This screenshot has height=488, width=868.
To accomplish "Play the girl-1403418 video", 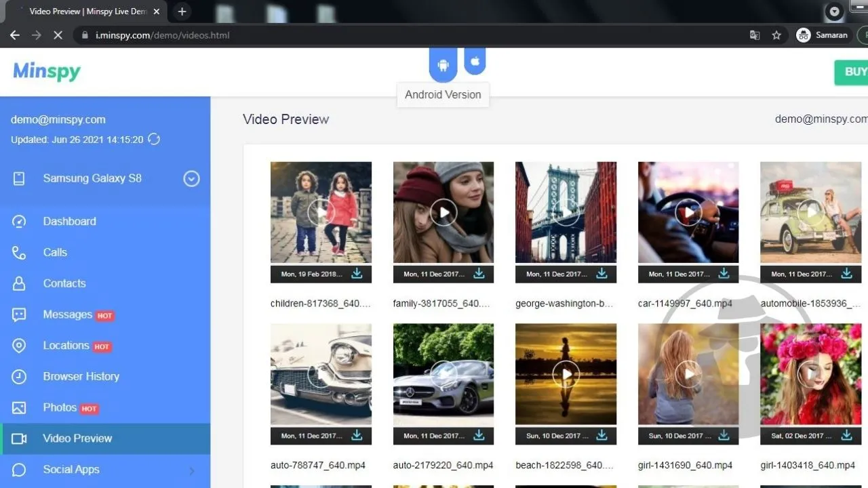I will 811,374.
